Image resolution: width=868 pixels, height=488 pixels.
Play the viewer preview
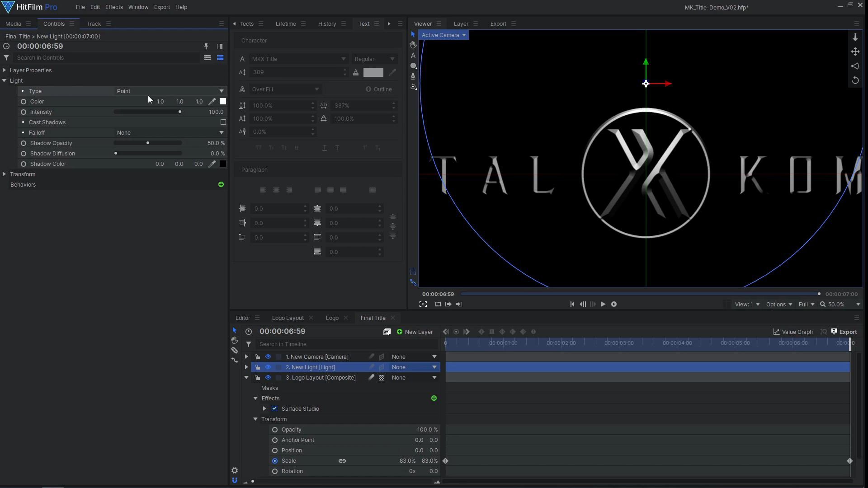click(603, 304)
